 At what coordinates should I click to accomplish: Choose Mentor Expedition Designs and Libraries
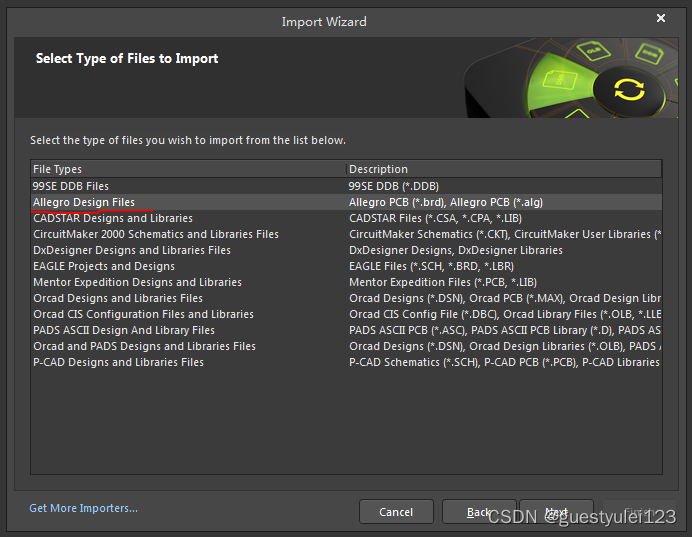tap(137, 282)
